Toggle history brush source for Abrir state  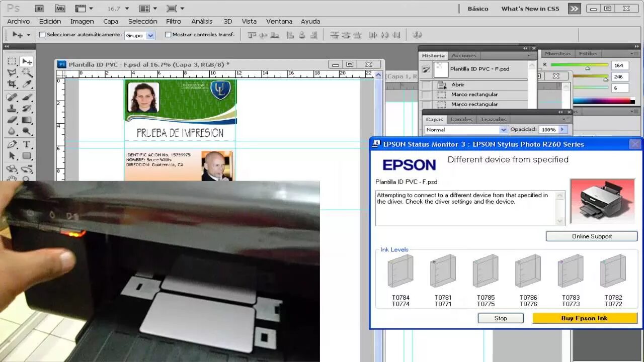pyautogui.click(x=427, y=84)
